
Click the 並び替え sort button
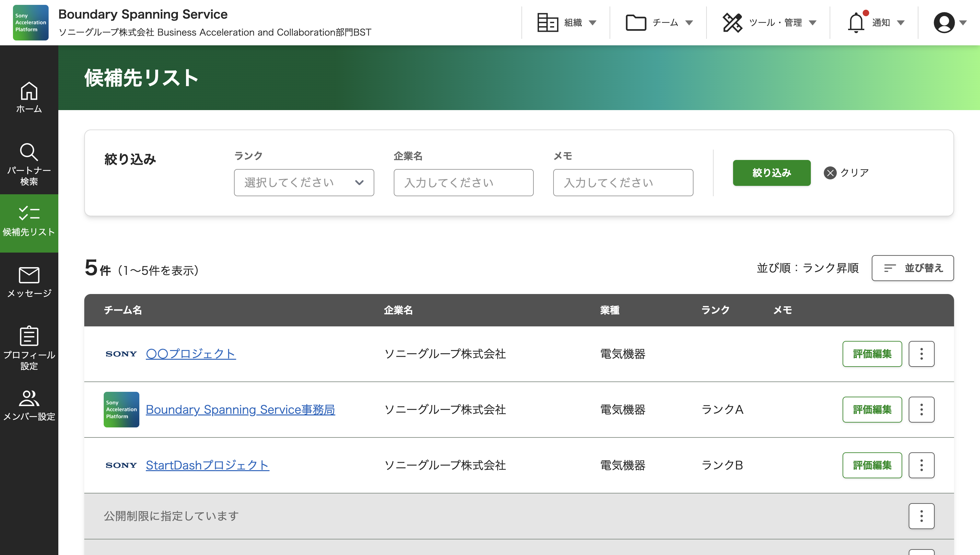click(x=913, y=268)
